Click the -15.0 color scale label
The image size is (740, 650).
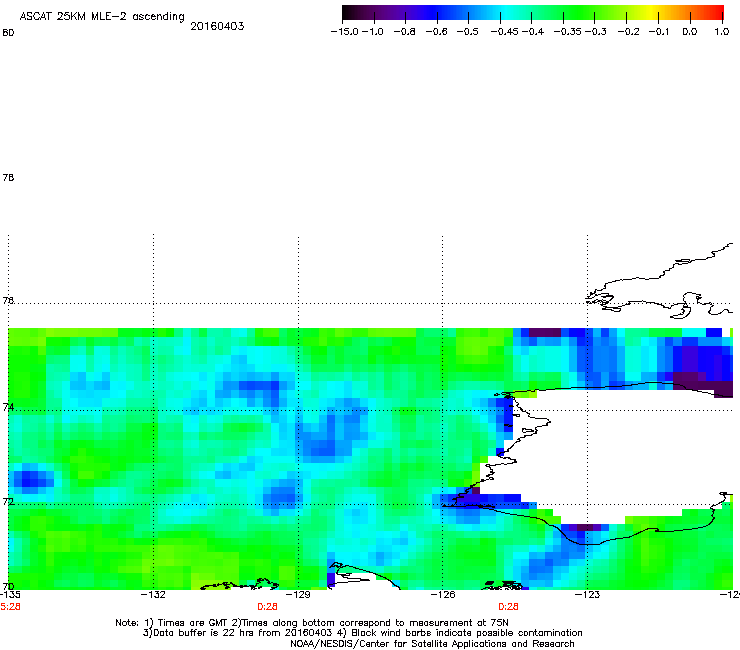click(345, 32)
